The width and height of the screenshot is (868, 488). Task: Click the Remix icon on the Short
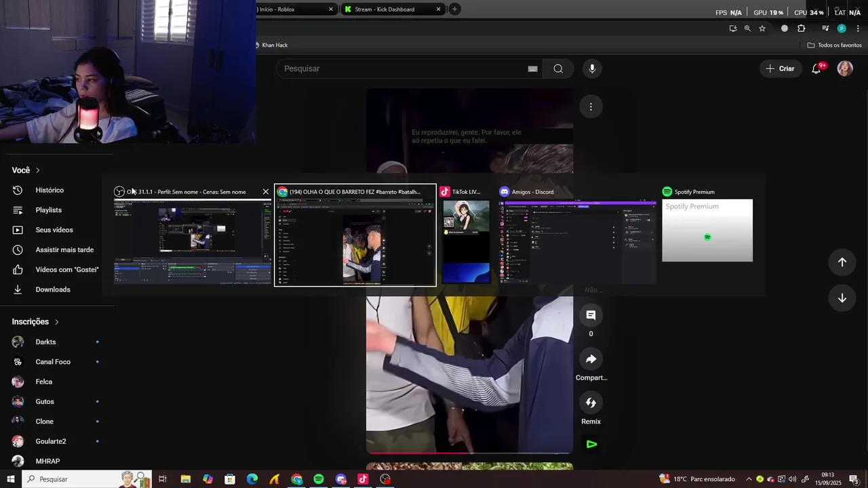591,403
